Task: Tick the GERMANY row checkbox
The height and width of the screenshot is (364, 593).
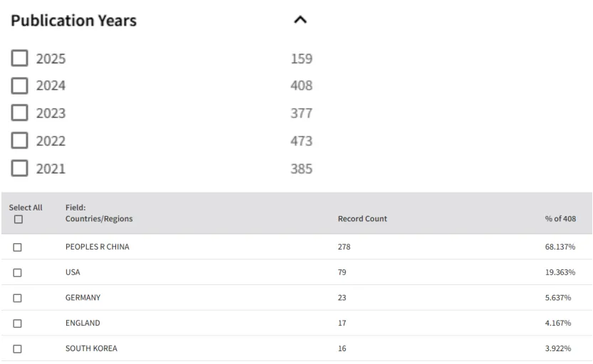Action: coord(17,299)
